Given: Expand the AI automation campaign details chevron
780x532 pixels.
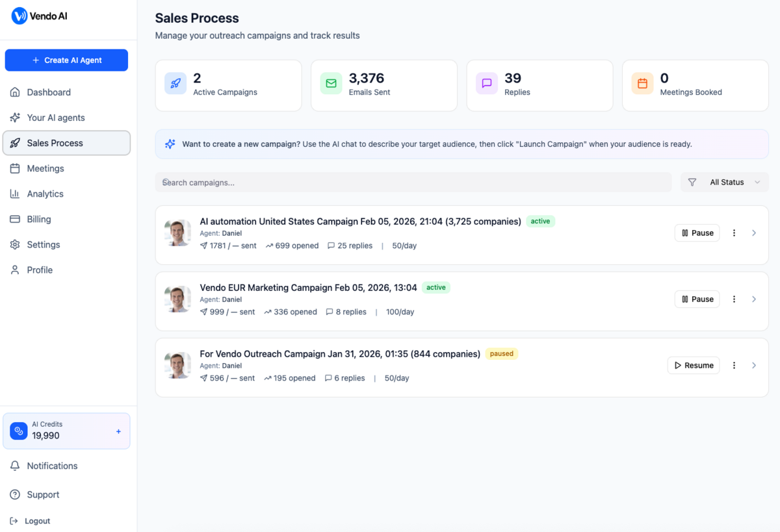Looking at the screenshot, I should (x=754, y=233).
